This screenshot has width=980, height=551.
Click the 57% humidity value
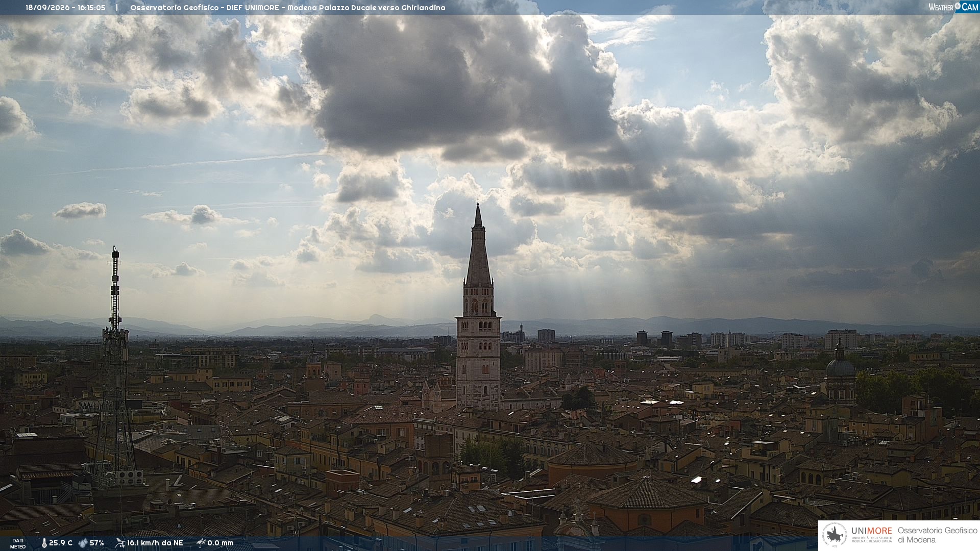(x=97, y=543)
